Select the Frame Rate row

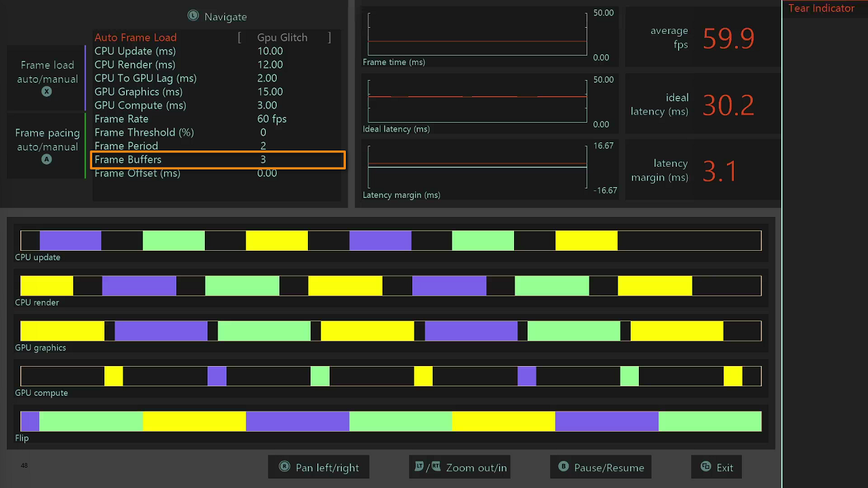(217, 119)
